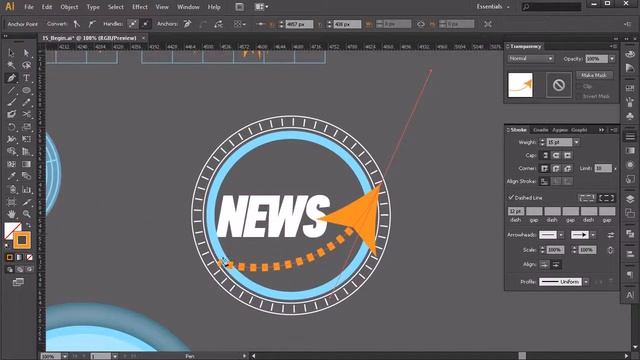
Task: Open the Essentials workspace switcher
Action: pos(493,7)
